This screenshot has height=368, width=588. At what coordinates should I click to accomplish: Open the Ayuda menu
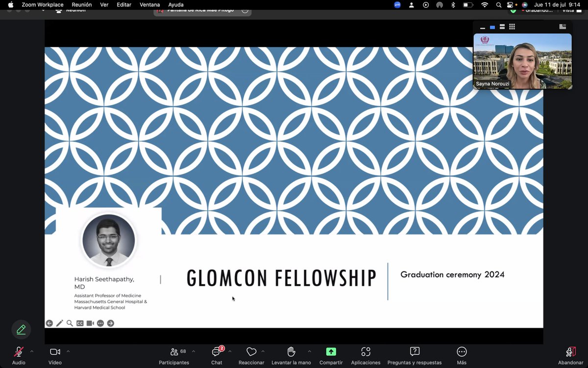176,4
